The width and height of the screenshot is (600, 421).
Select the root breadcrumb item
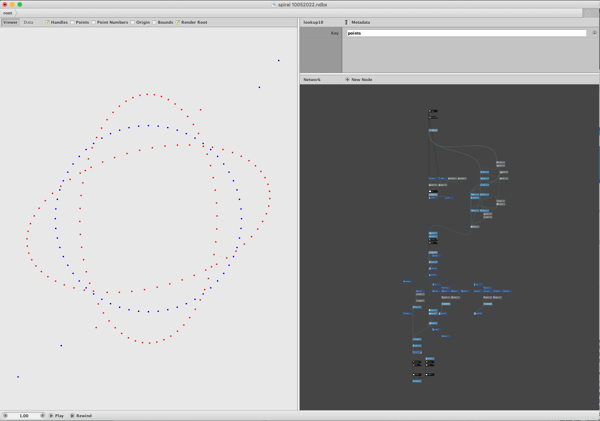click(8, 13)
